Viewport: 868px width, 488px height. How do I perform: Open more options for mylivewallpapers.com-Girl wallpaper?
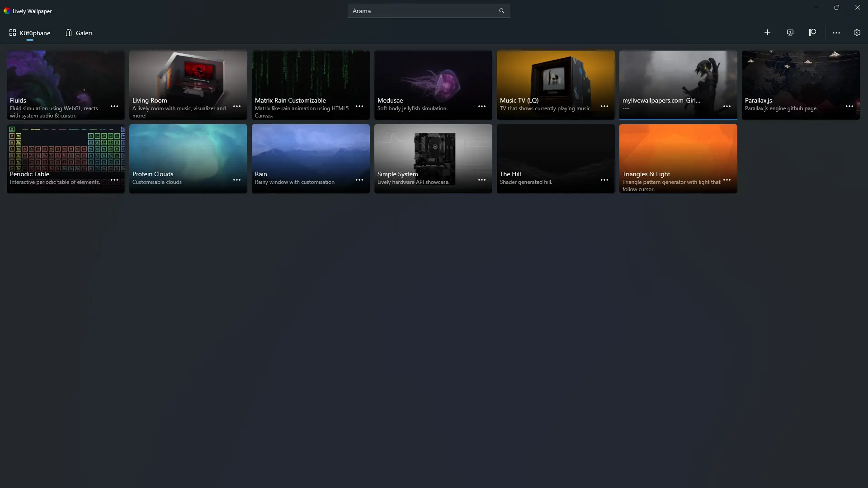(x=727, y=106)
